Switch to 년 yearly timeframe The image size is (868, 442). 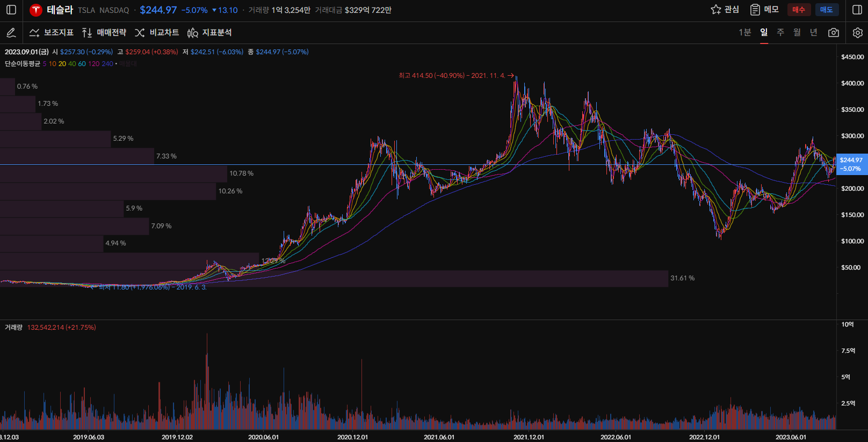click(814, 33)
